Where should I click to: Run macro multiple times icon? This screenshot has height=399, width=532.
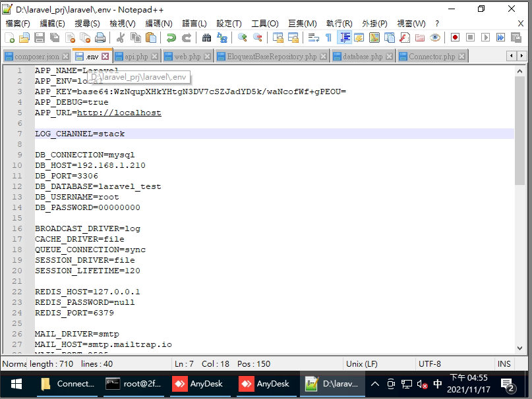coord(501,38)
